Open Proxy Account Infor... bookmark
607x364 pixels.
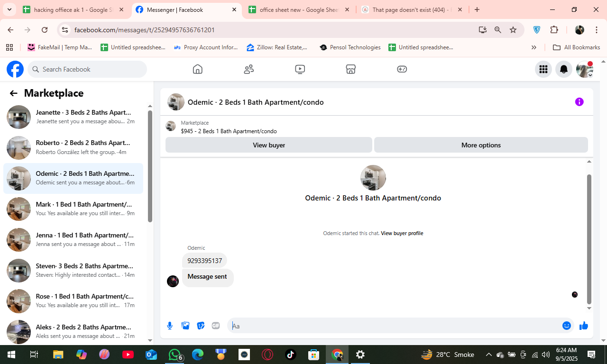[x=206, y=47]
